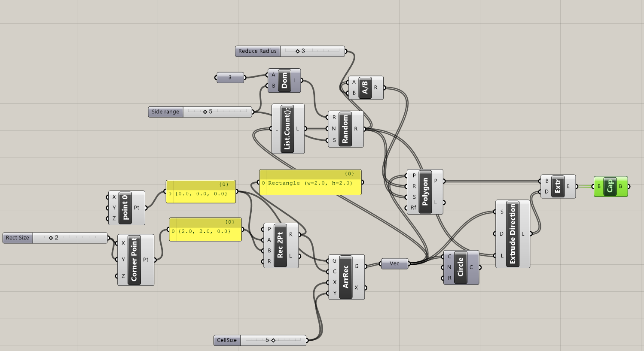Screen dimensions: 644x351
Task: Click the Side range slider nameplate
Action: click(165, 112)
